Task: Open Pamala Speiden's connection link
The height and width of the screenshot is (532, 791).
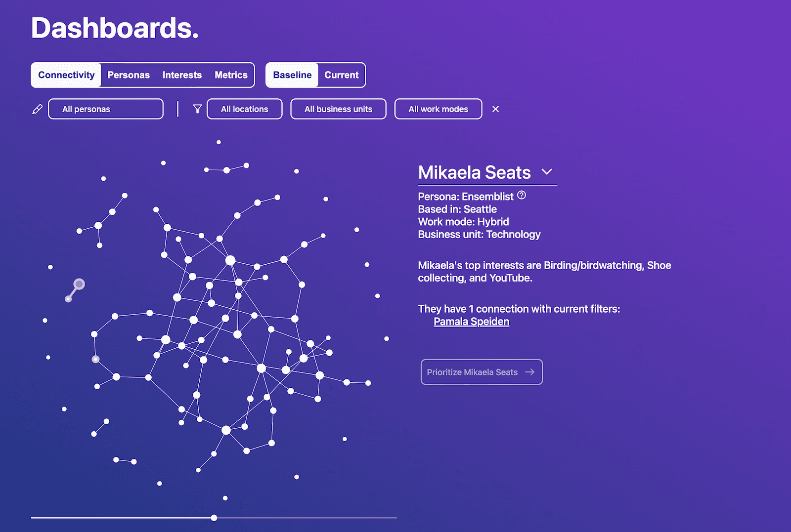Action: point(471,321)
